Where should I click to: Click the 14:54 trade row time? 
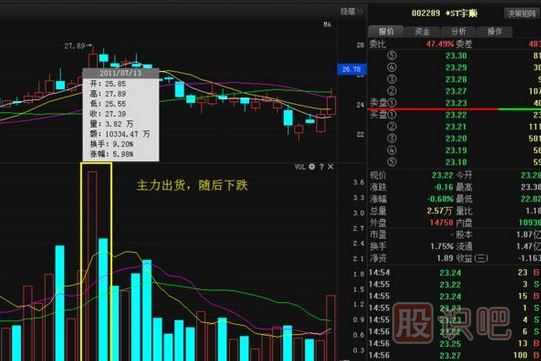click(x=379, y=273)
